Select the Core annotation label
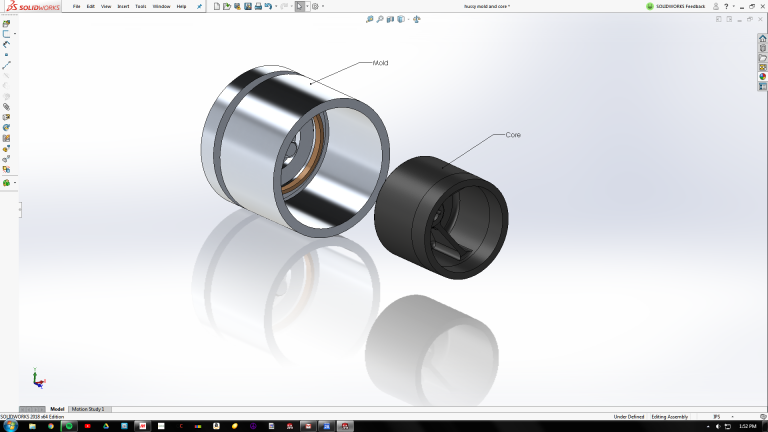768x432 pixels. click(513, 135)
